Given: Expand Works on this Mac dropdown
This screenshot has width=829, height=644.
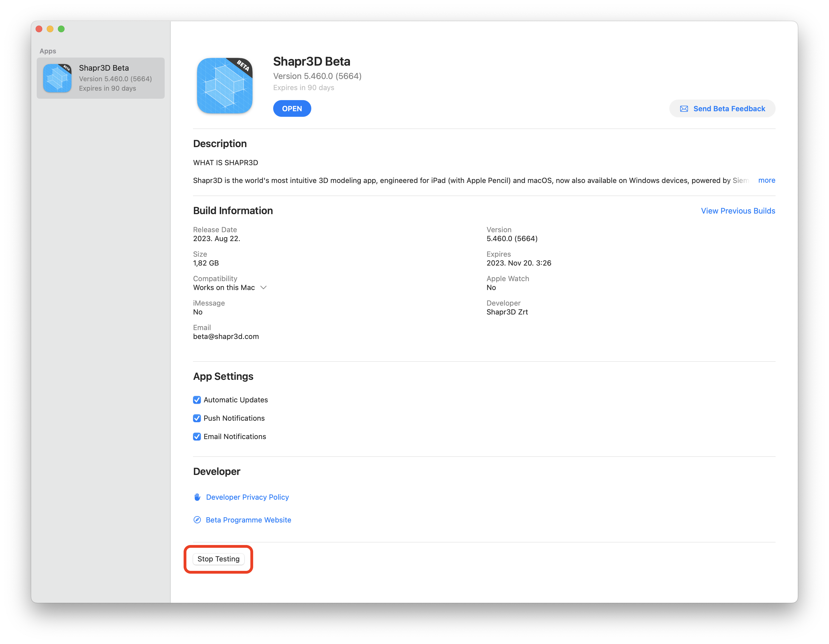Looking at the screenshot, I should coord(263,287).
